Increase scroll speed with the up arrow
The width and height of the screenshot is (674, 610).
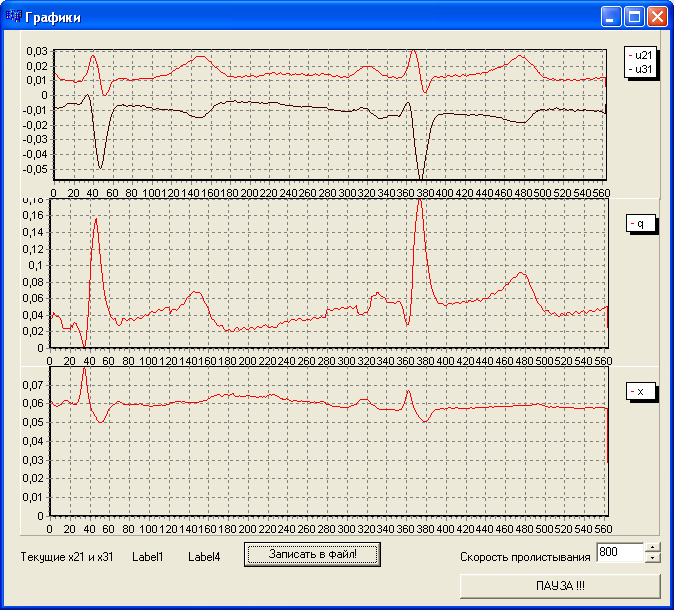point(653,546)
